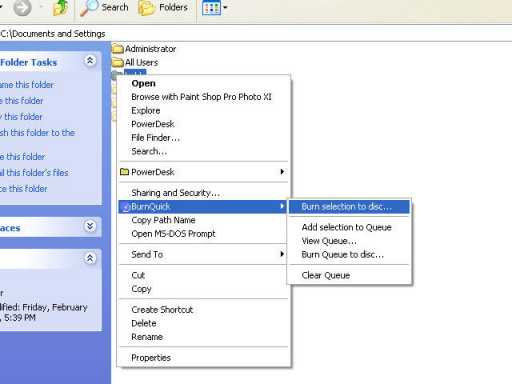Image resolution: width=512 pixels, height=384 pixels.
Task: Open the BurnQuick submenu entry
Action: click(204, 207)
